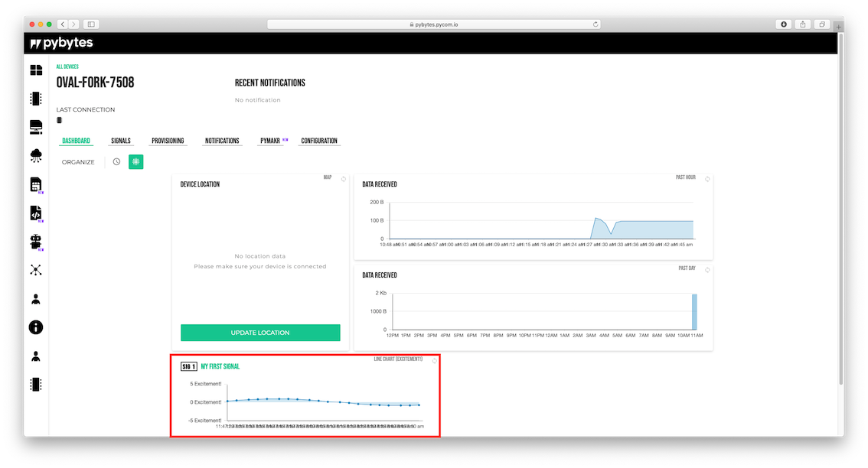Click the Safari address bar
Viewport: 868px width, 468px height.
[434, 24]
